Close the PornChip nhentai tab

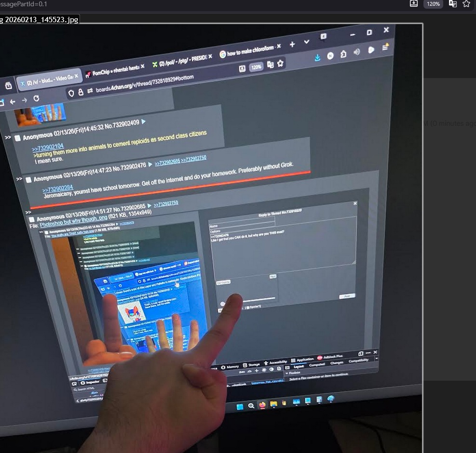pyautogui.click(x=142, y=66)
